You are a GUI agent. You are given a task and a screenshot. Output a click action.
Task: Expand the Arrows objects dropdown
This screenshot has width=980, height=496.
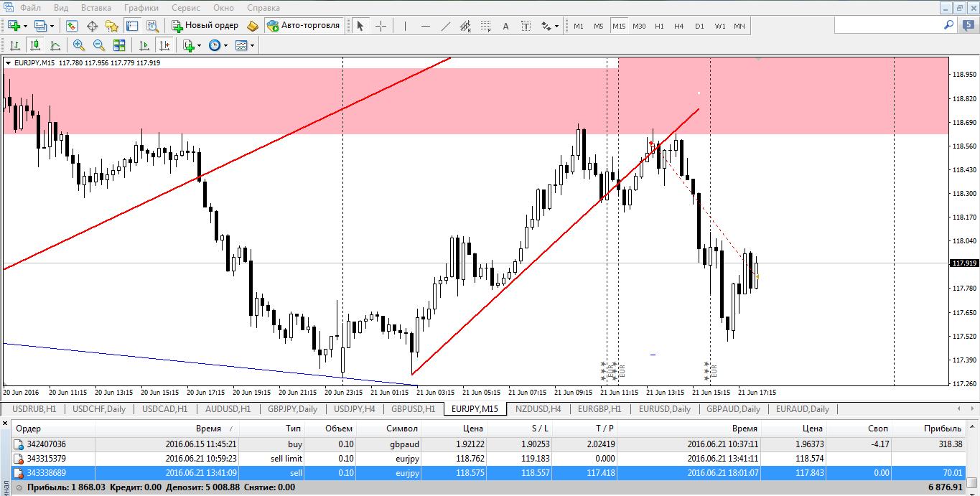coord(556,26)
